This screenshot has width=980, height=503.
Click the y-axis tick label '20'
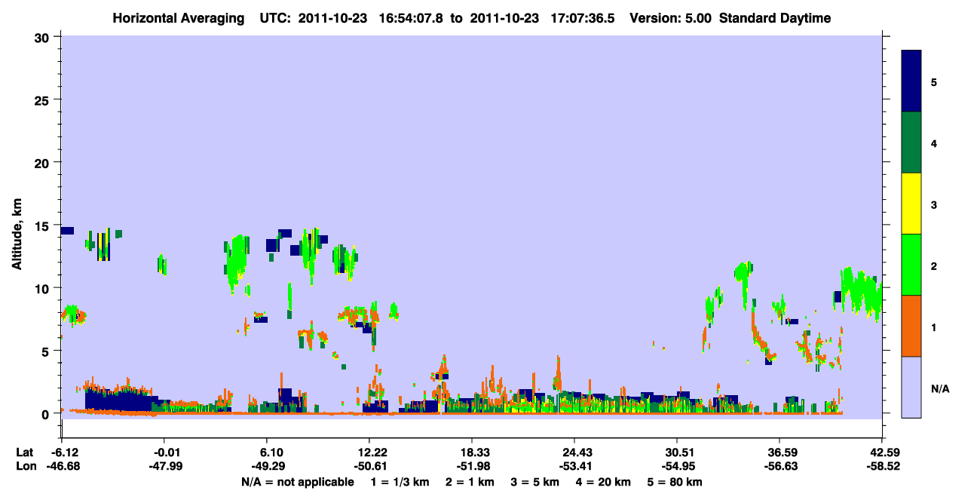click(44, 163)
